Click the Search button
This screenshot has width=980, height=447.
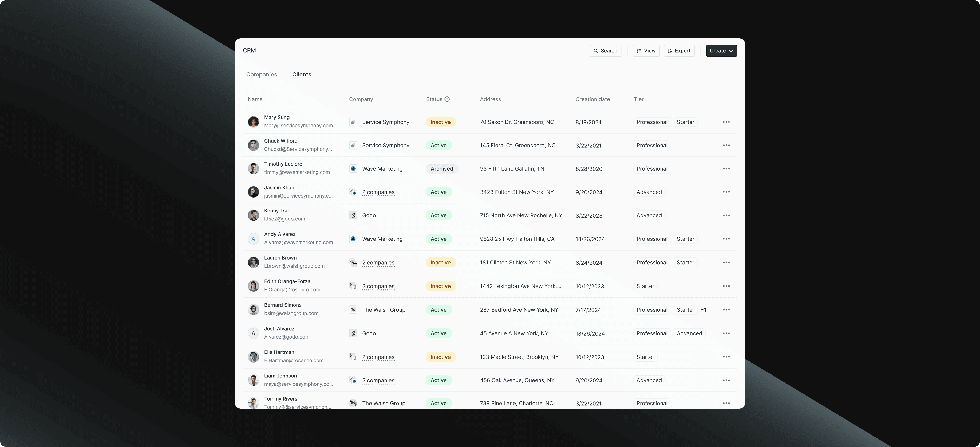click(x=605, y=51)
